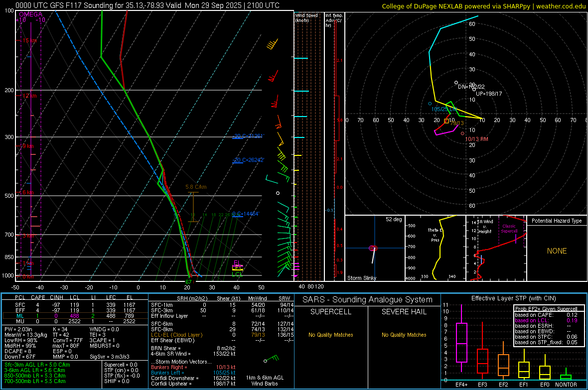This screenshot has height=390, width=588.
Task: Click the 'K = 34' index value
Action: (x=60, y=329)
